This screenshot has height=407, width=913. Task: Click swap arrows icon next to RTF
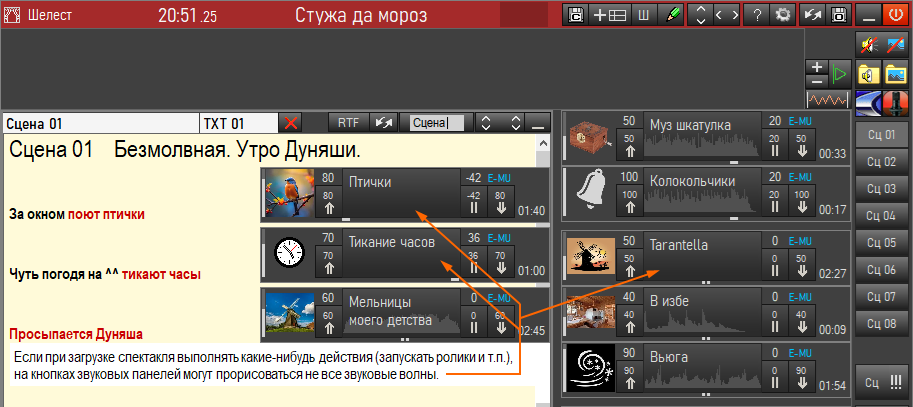(x=384, y=123)
